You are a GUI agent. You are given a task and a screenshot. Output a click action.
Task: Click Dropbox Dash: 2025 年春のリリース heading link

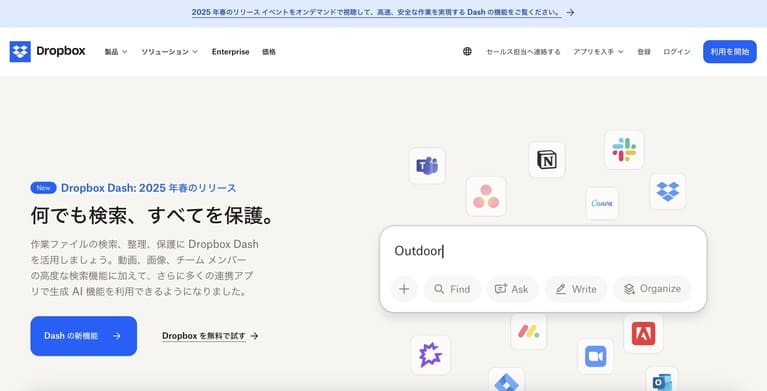click(x=148, y=188)
